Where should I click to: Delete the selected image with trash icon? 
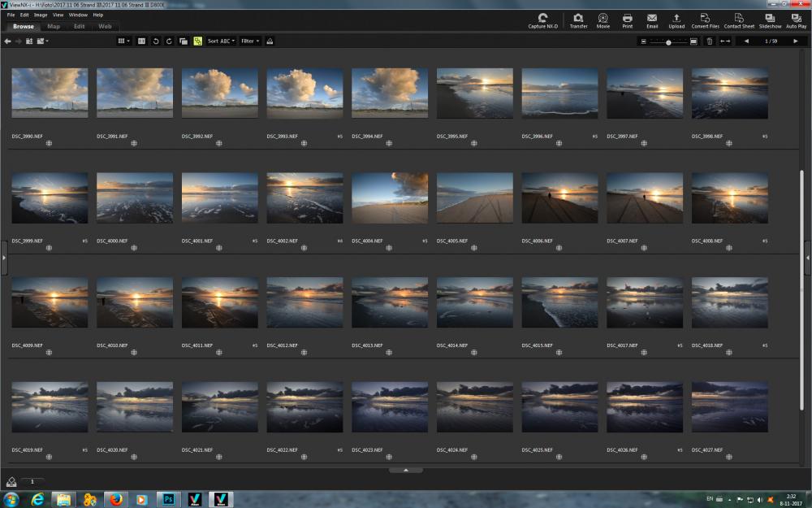(x=710, y=41)
